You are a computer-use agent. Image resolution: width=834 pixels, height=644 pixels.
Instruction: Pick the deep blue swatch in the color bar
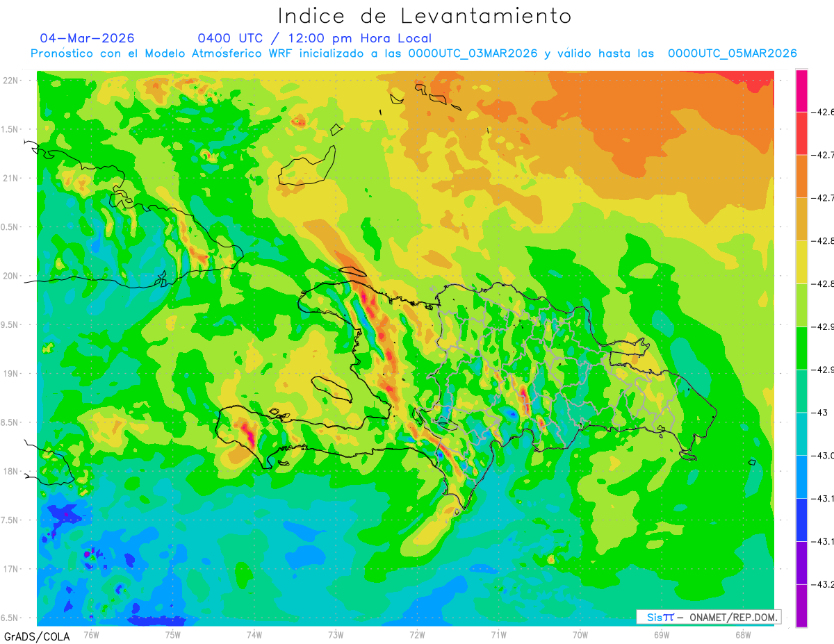tap(801, 520)
